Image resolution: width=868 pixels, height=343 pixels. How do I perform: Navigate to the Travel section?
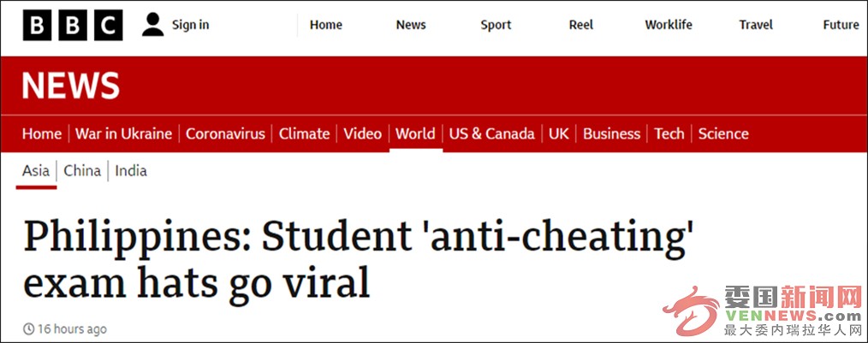pos(756,25)
